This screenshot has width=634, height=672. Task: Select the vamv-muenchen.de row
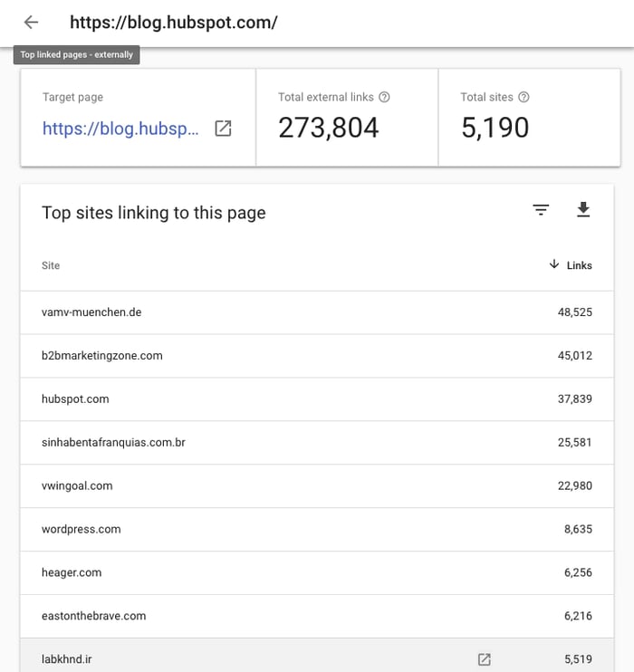click(x=91, y=312)
